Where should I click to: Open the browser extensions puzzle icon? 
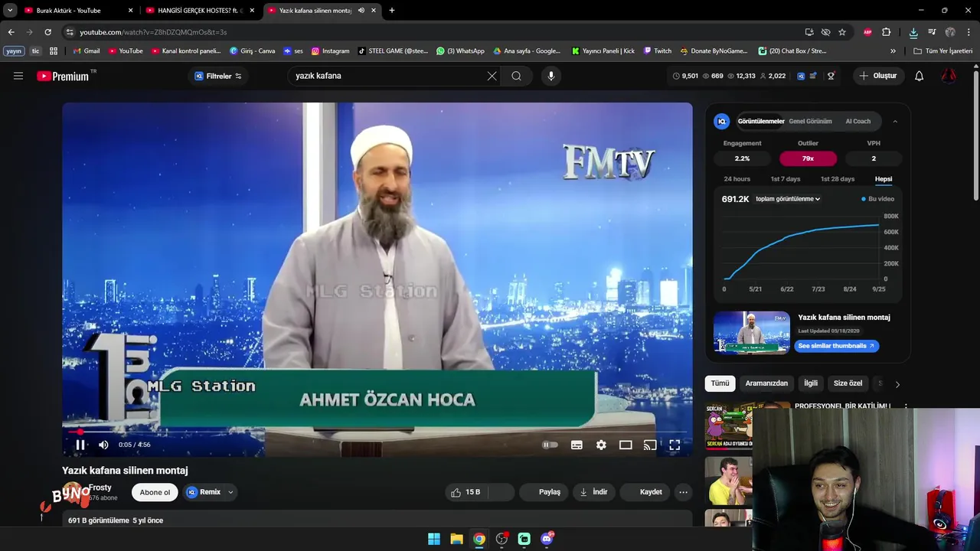[887, 32]
